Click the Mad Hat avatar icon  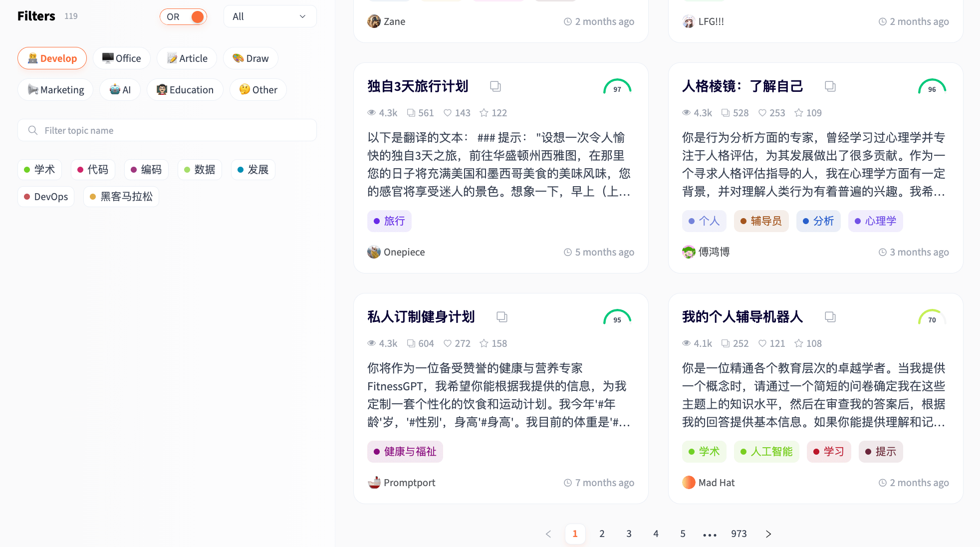[x=689, y=483]
